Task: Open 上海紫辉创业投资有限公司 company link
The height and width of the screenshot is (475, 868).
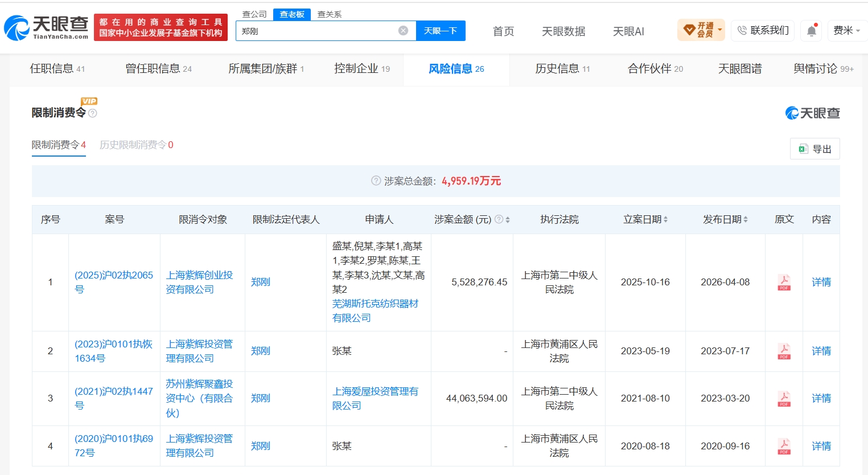Action: coord(200,282)
